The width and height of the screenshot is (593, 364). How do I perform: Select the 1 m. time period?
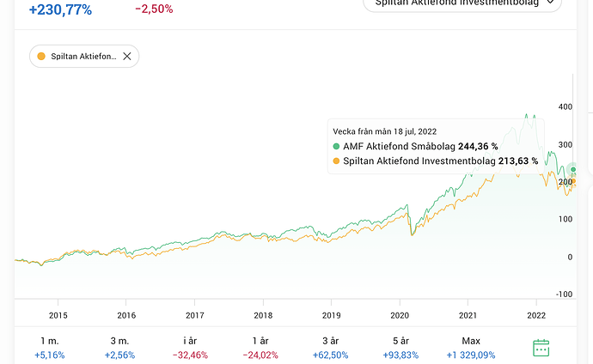49,348
